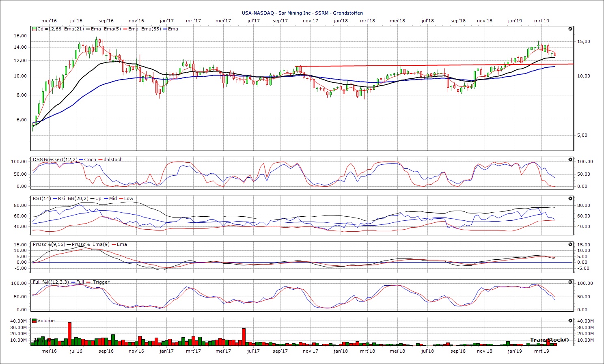This screenshot has height=364, width=604.
Task: Select the Ema(55) legend label
Action: (151, 29)
